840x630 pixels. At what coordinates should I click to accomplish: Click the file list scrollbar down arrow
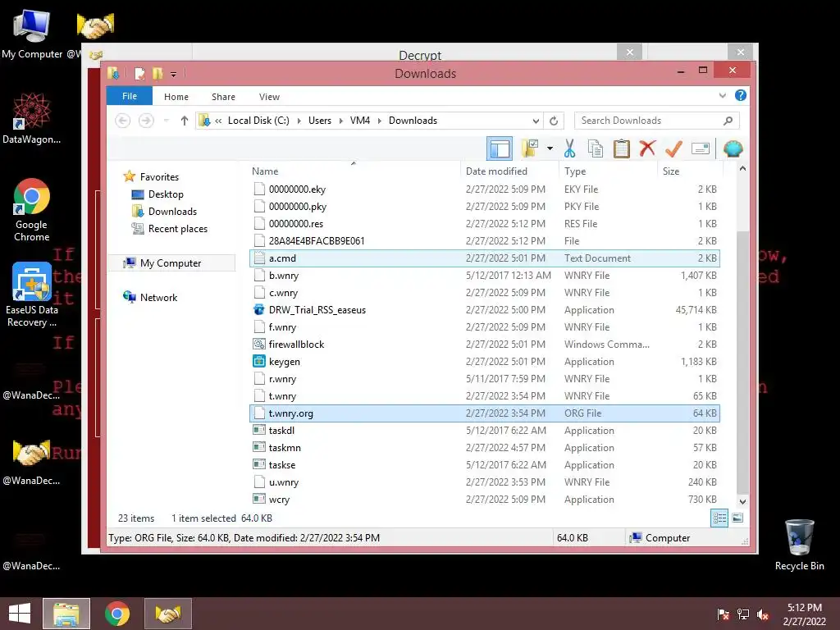[742, 502]
